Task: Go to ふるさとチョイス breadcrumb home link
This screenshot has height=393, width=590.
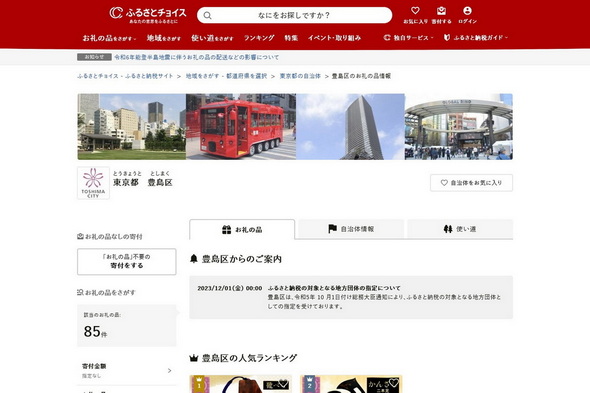Action: click(x=125, y=76)
